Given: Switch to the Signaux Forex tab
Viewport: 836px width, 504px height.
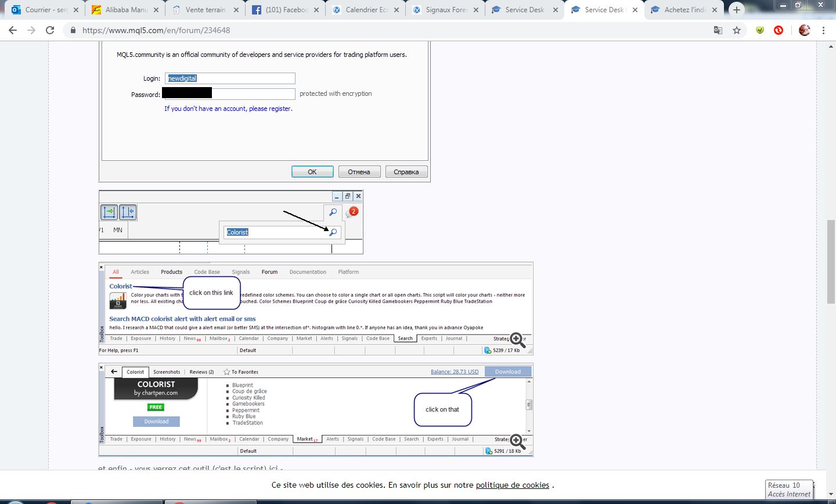Looking at the screenshot, I should click(445, 10).
